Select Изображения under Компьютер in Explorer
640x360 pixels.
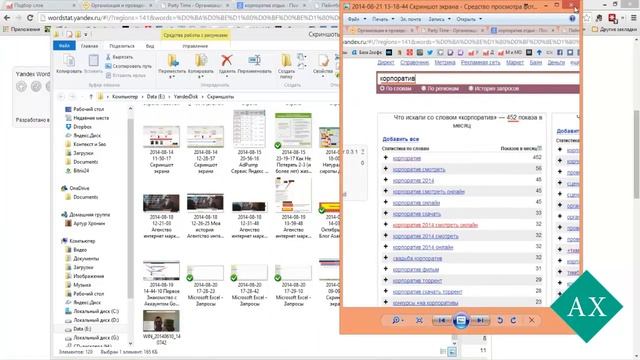(x=84, y=276)
